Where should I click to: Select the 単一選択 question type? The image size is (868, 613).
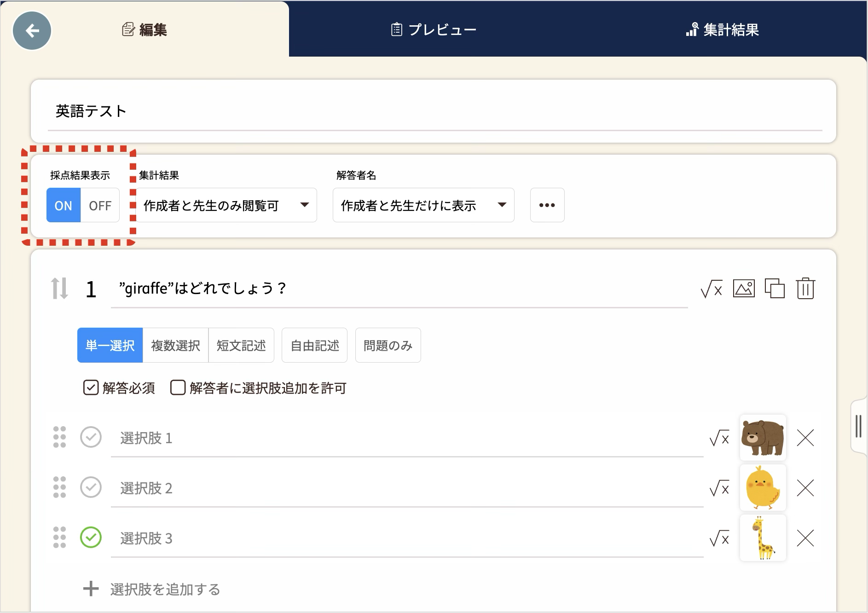[x=110, y=345]
